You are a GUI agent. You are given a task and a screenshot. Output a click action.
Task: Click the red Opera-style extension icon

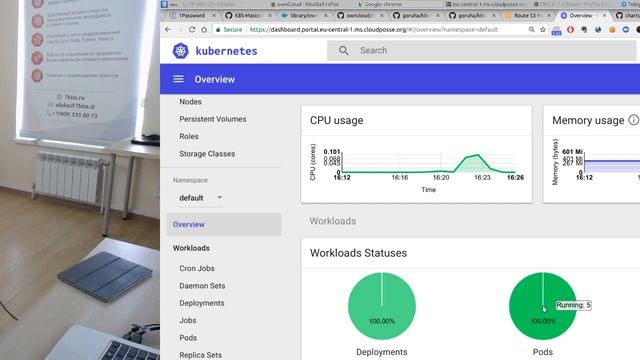[570, 30]
